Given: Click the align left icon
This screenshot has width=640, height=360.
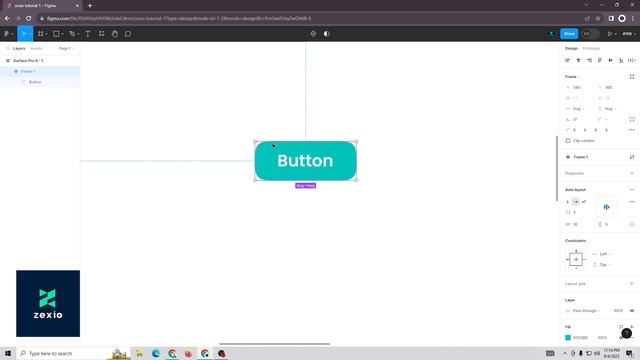Looking at the screenshot, I should (x=567, y=60).
